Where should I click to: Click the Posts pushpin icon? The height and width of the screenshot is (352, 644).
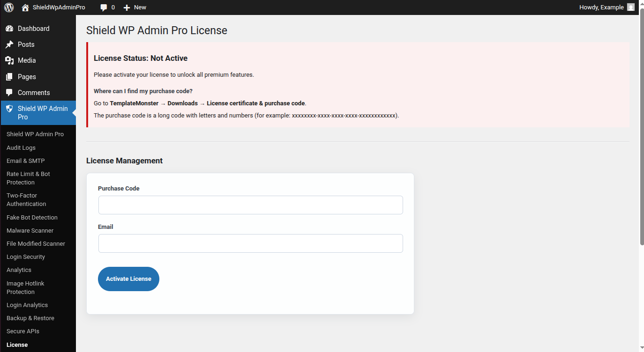tap(9, 44)
